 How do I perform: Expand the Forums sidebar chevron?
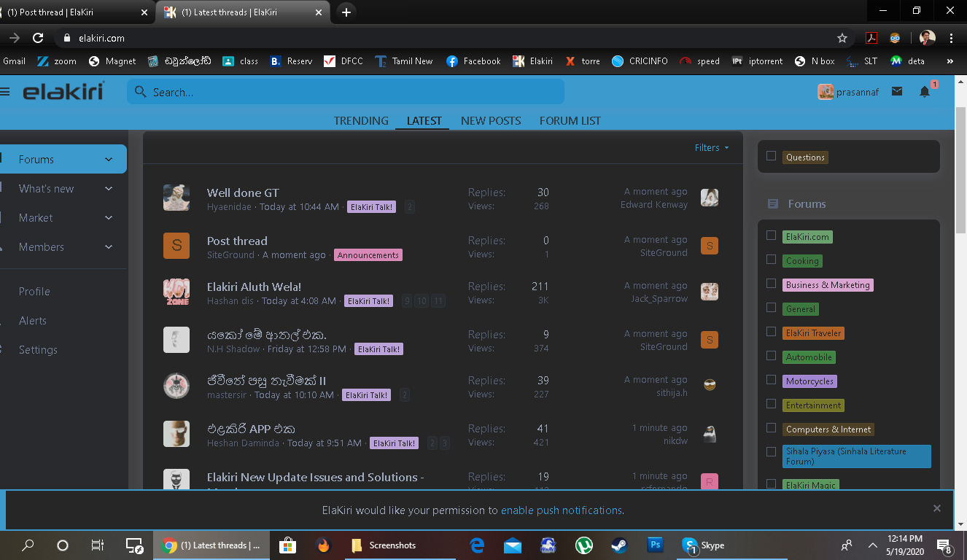(109, 159)
